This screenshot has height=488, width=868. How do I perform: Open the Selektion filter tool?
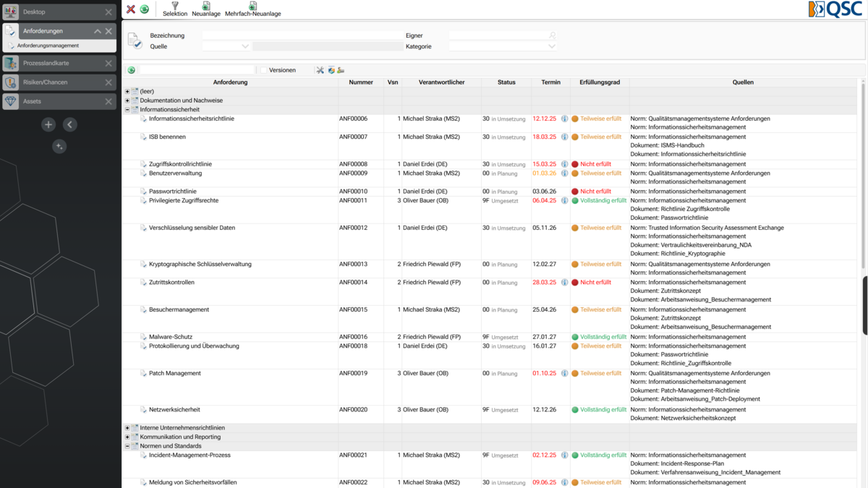point(175,9)
